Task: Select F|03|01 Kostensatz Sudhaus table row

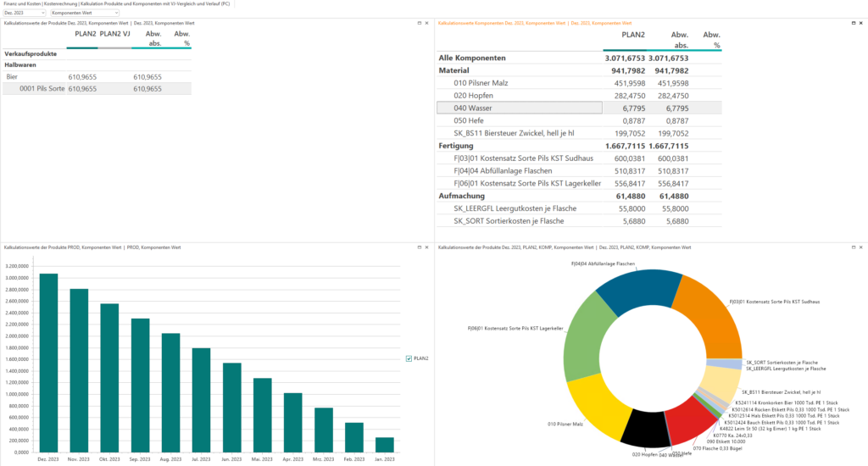Action: point(579,158)
